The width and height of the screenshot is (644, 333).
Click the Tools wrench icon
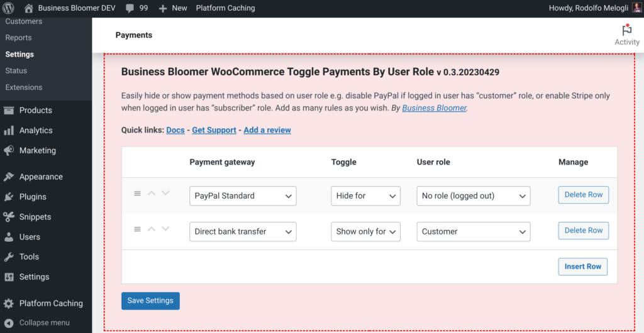(9, 257)
